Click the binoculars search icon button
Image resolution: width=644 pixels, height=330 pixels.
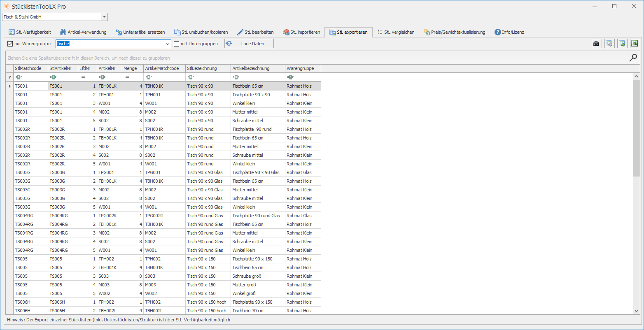coord(596,44)
